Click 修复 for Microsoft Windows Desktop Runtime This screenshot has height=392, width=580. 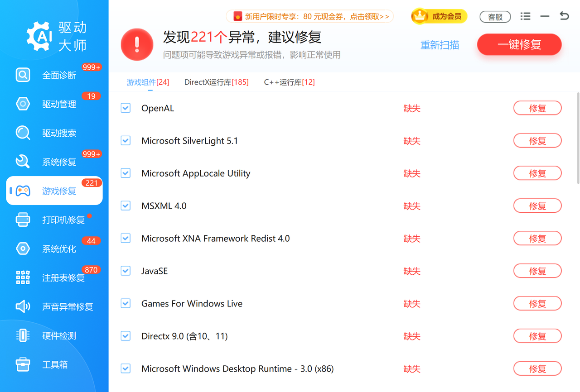[537, 369]
